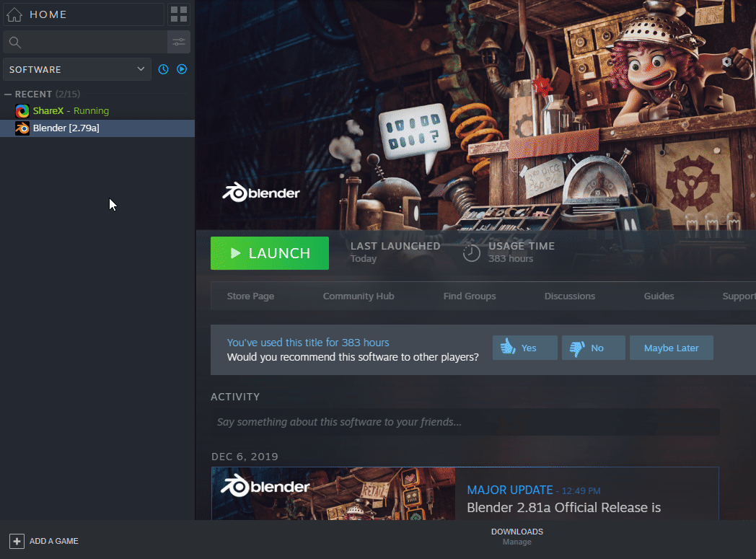Open Discussions link

tap(569, 296)
